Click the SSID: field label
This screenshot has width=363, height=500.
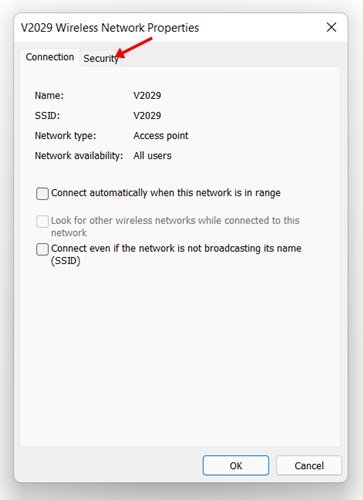[47, 116]
